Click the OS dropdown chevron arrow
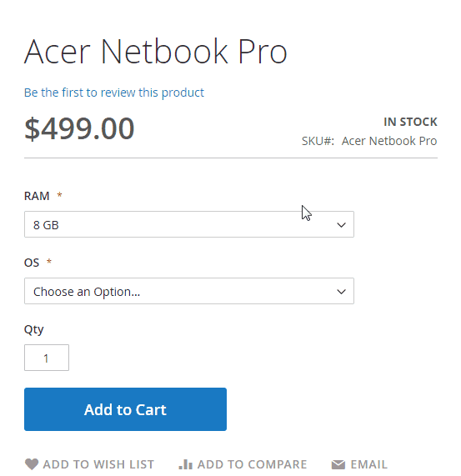 341,292
